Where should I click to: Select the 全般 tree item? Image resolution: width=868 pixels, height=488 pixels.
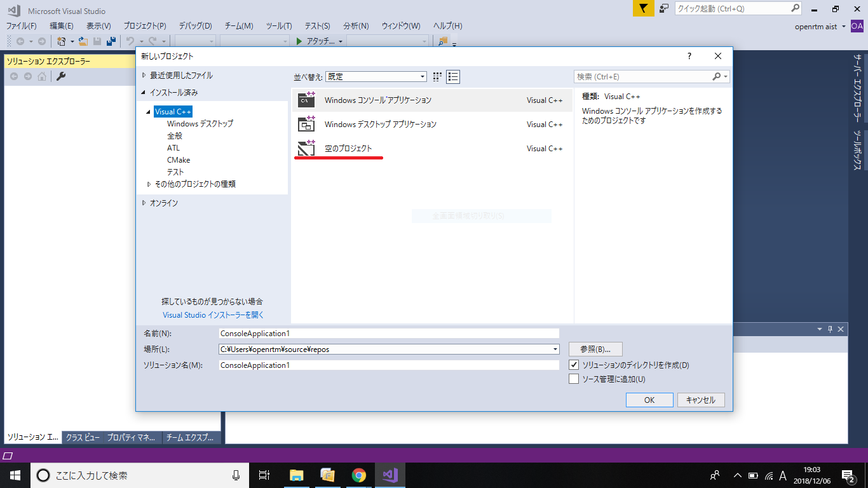pos(175,136)
